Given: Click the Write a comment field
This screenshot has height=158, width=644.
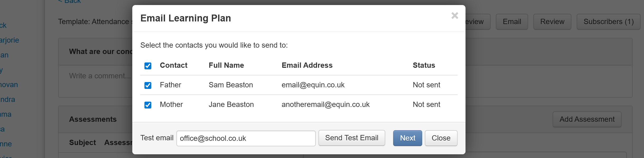Looking at the screenshot, I should [x=100, y=76].
